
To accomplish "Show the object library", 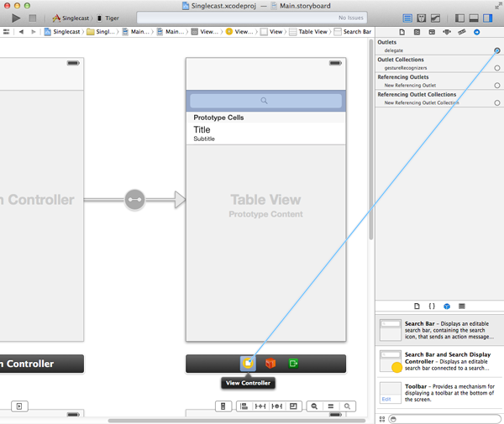I will (447, 306).
